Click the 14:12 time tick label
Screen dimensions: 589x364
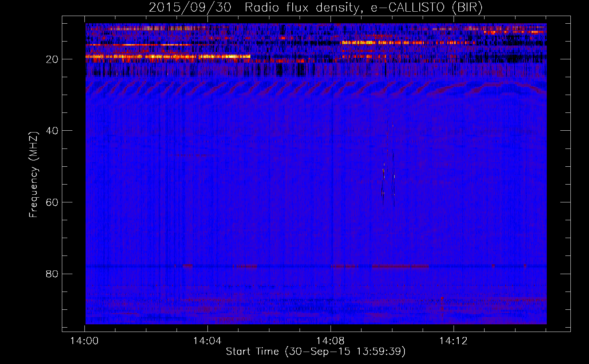tap(454, 341)
